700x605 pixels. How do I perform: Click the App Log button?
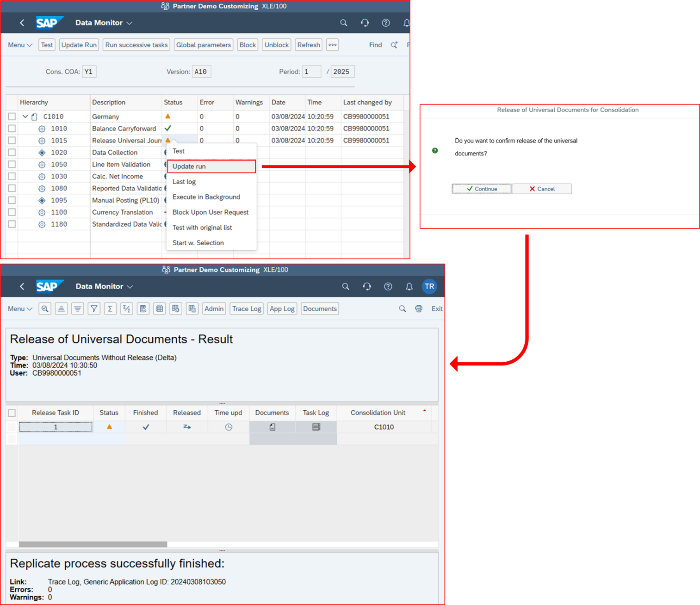pos(282,309)
